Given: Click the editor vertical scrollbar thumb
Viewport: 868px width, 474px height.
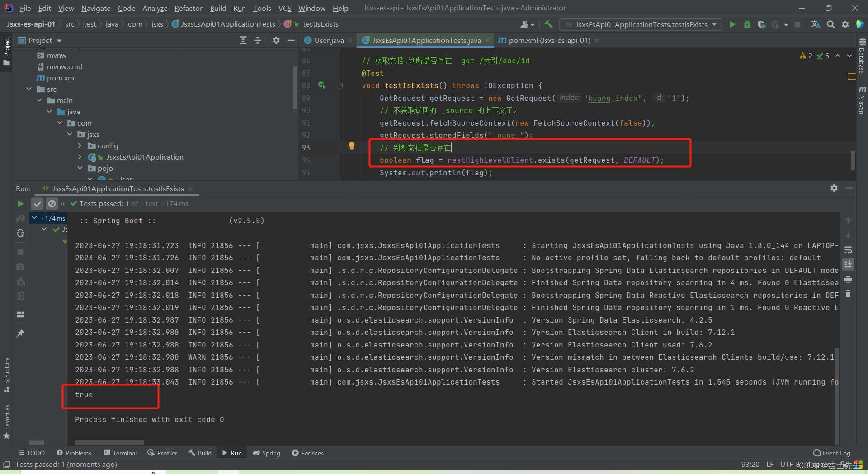Looking at the screenshot, I should [x=853, y=160].
